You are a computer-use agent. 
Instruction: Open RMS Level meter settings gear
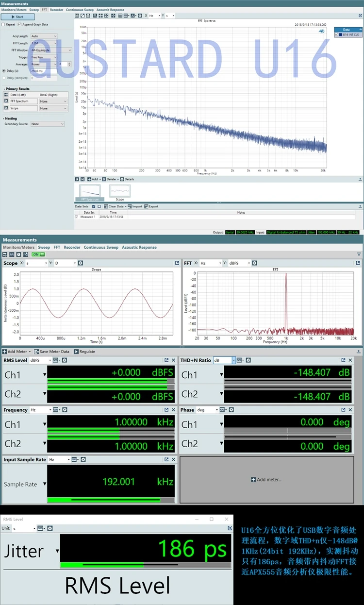(x=64, y=360)
